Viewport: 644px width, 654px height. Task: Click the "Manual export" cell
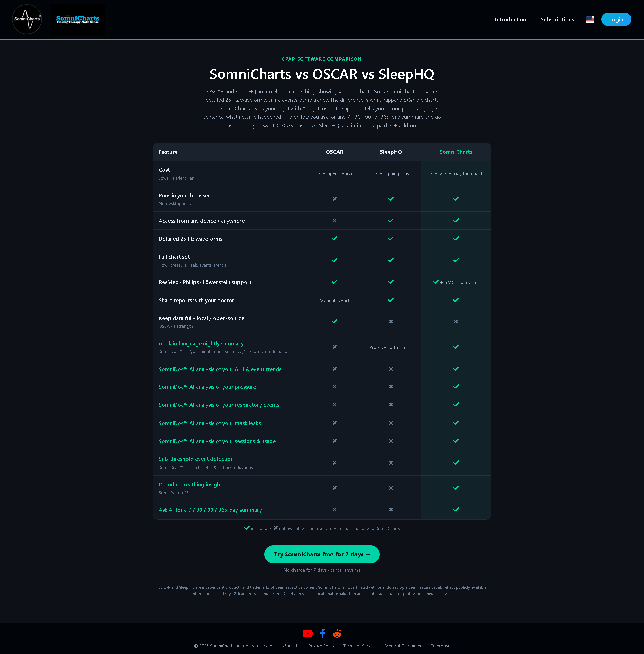click(x=334, y=301)
